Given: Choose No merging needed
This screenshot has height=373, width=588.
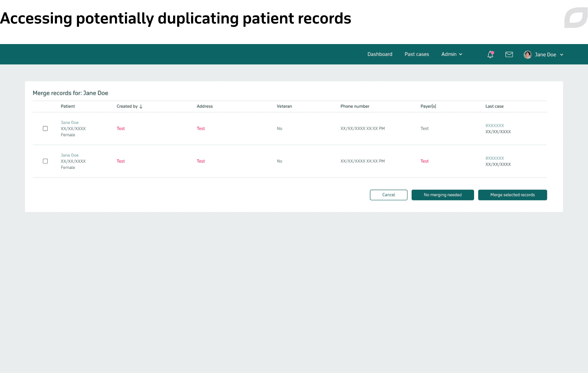Looking at the screenshot, I should (442, 195).
